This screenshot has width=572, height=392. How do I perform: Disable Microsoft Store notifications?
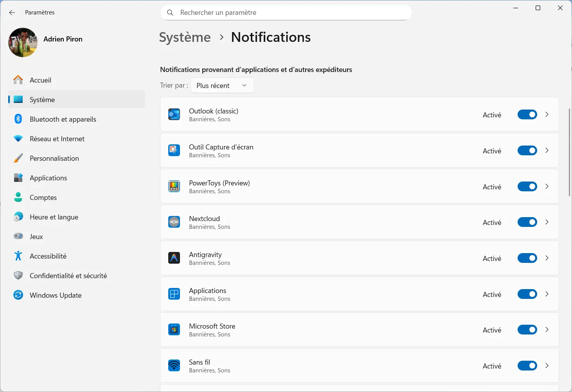point(527,329)
